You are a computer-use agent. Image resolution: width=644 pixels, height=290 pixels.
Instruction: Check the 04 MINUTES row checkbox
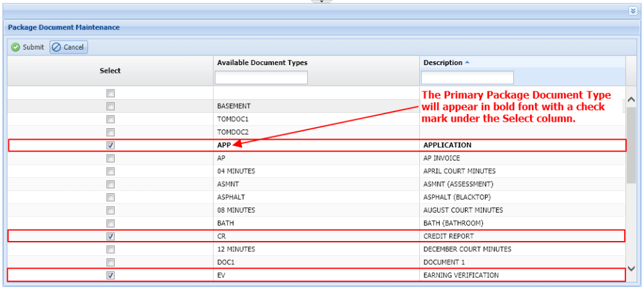coord(110,171)
